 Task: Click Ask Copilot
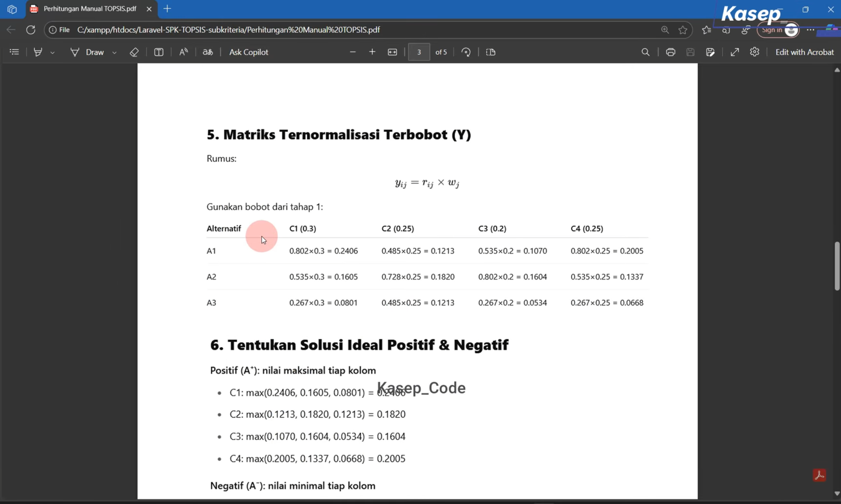point(249,52)
